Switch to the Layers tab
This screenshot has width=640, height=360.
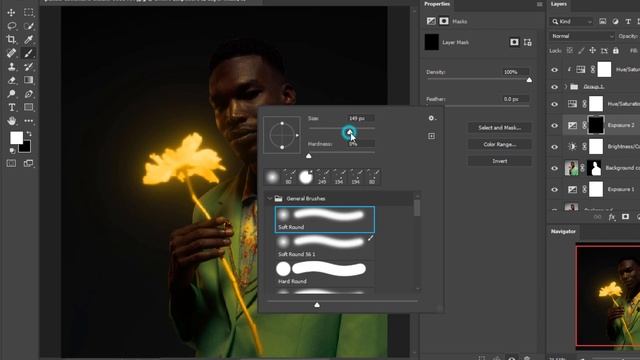coord(559,4)
